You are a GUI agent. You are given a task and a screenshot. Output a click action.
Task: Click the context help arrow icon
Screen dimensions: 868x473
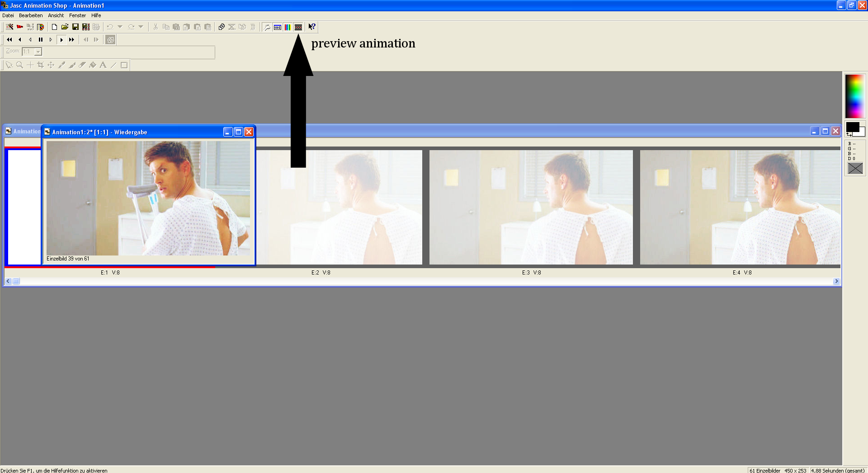pyautogui.click(x=312, y=27)
